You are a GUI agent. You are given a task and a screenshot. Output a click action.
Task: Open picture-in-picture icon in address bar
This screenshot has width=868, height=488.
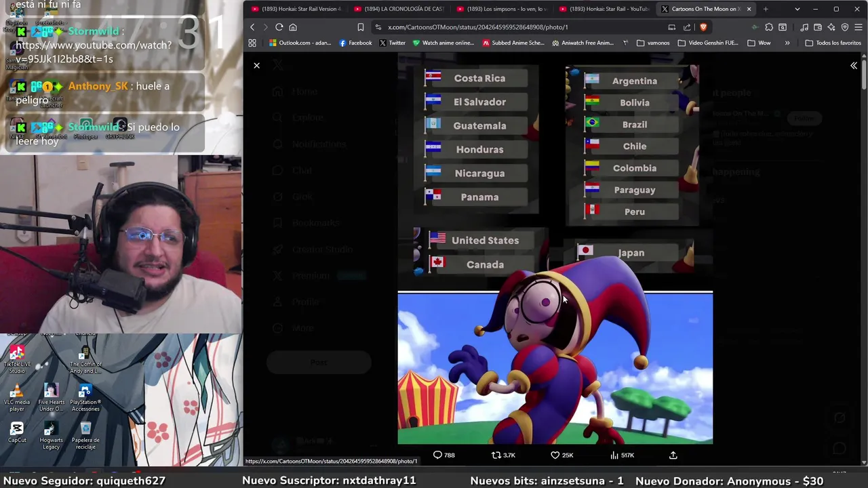[671, 27]
